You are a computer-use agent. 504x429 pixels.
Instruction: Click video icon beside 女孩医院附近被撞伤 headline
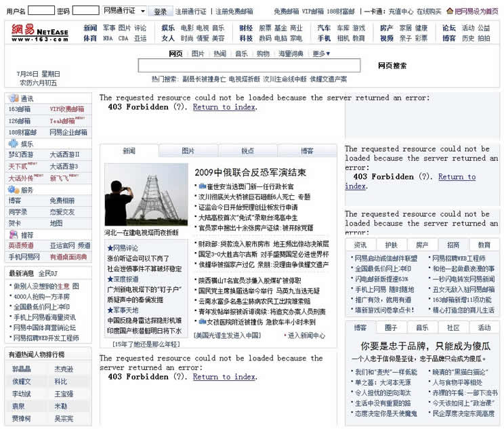(x=202, y=322)
